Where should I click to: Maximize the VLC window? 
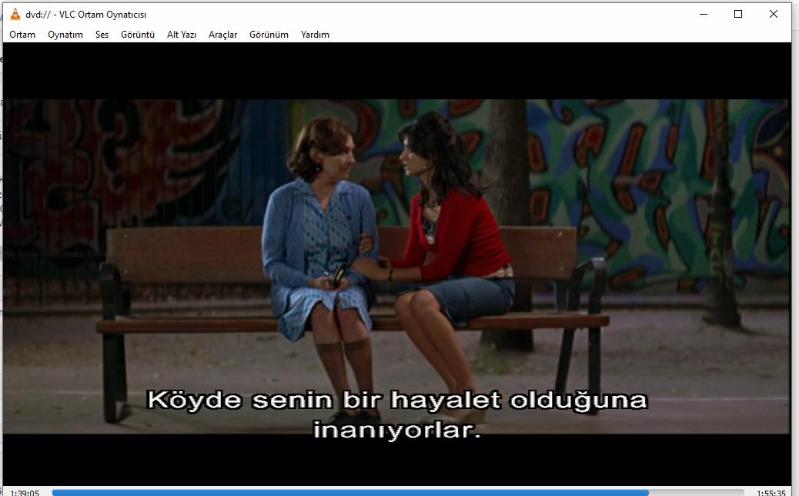pyautogui.click(x=738, y=14)
